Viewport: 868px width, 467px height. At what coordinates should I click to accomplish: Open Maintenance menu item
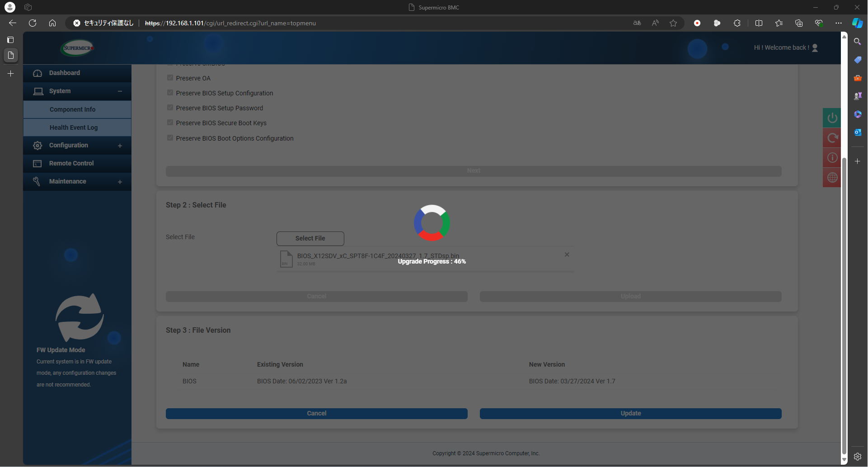[x=77, y=182]
